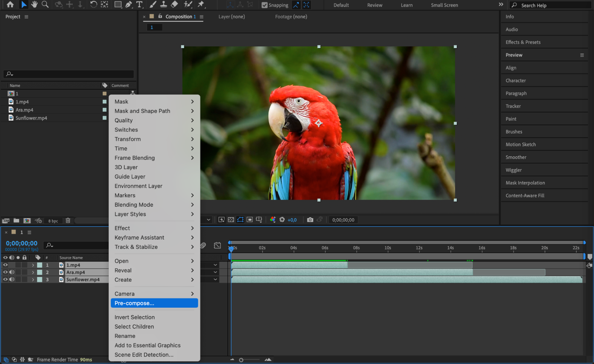The image size is (594, 364).
Task: Toggle the Snapping checkbox
Action: [264, 5]
